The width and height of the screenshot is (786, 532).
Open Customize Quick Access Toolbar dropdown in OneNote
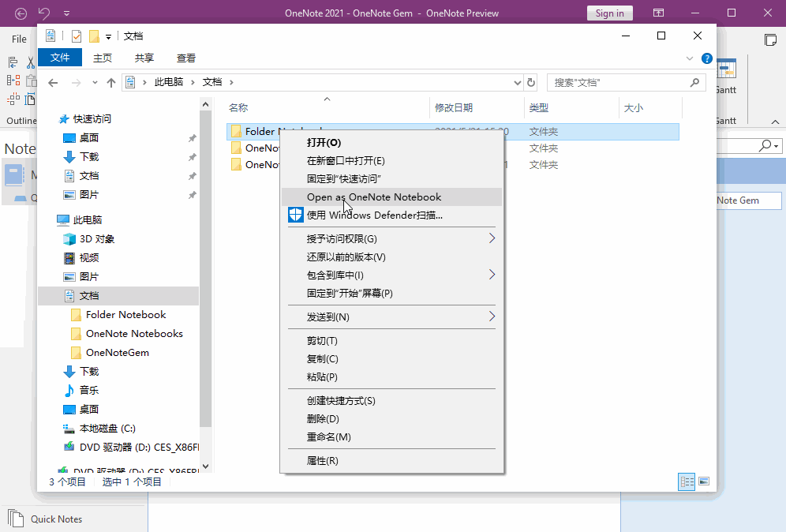(66, 13)
